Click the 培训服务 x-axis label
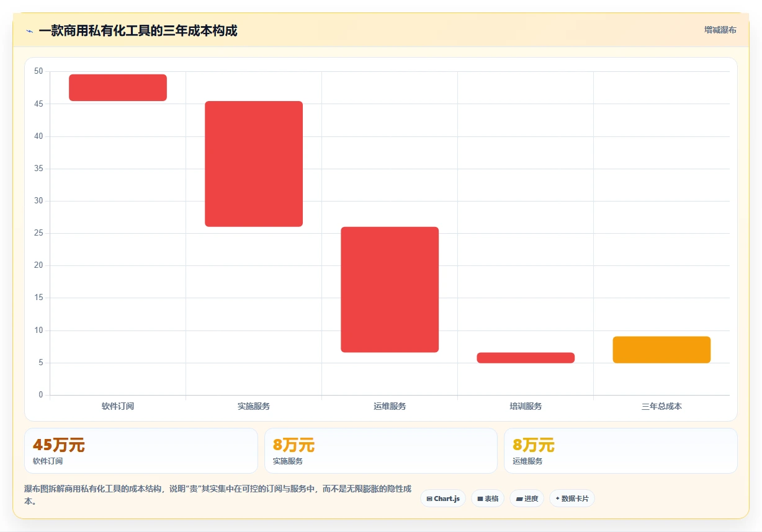The width and height of the screenshot is (762, 532). (526, 406)
